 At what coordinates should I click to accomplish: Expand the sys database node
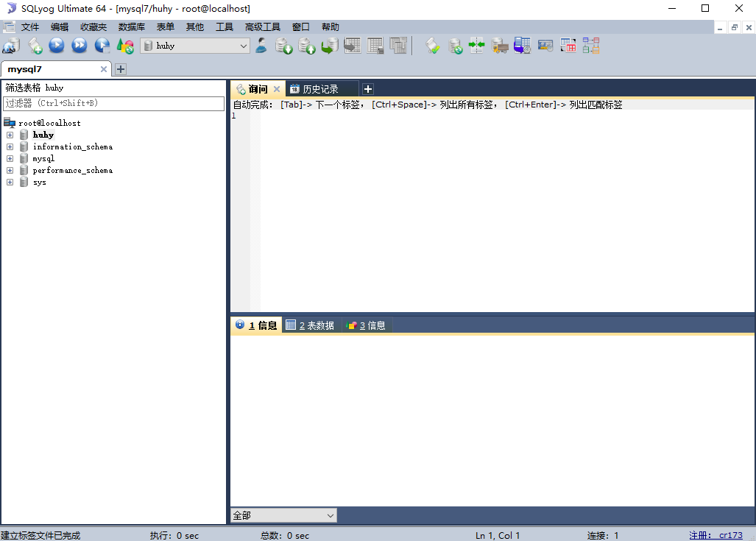[x=10, y=182]
